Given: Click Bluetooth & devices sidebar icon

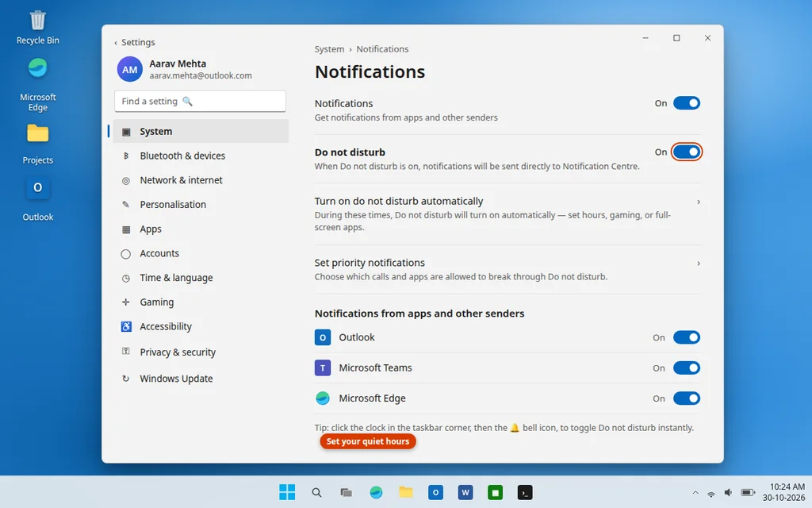Looking at the screenshot, I should point(126,156).
